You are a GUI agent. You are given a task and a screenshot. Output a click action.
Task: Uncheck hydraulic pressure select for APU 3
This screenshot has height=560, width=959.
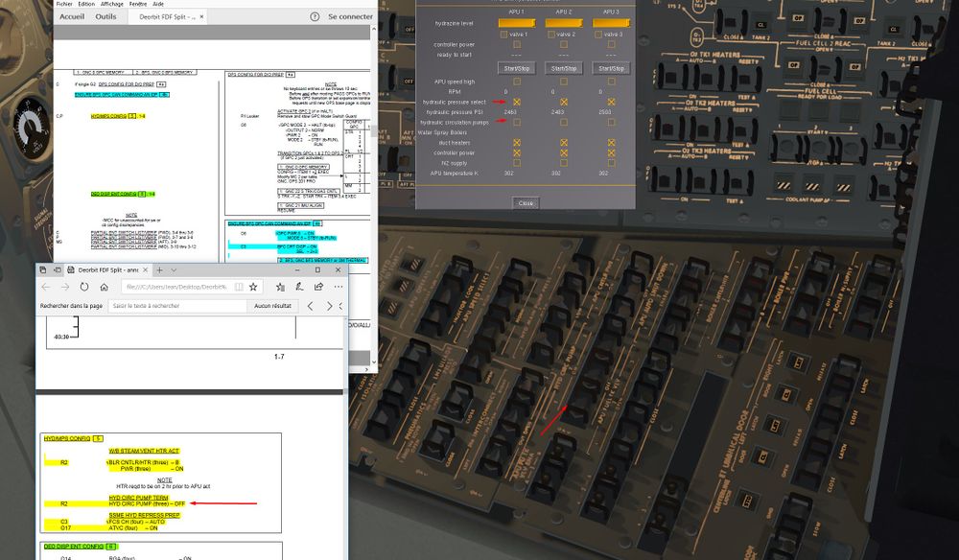point(611,102)
